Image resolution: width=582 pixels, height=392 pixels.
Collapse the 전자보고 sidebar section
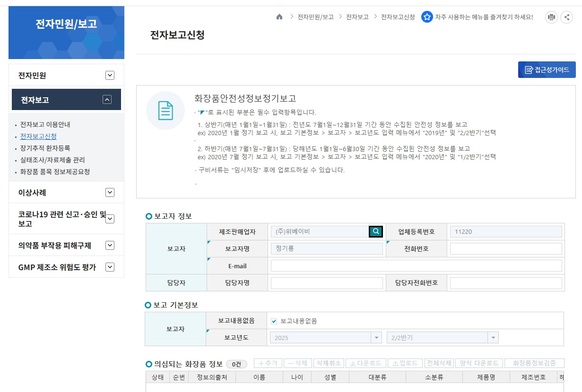tap(107, 100)
